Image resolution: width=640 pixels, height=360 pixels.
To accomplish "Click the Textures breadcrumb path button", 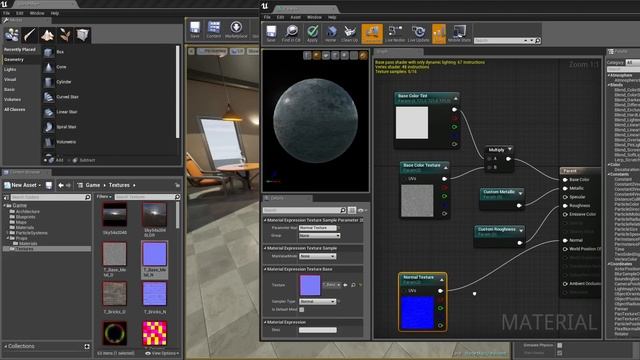I will (119, 185).
